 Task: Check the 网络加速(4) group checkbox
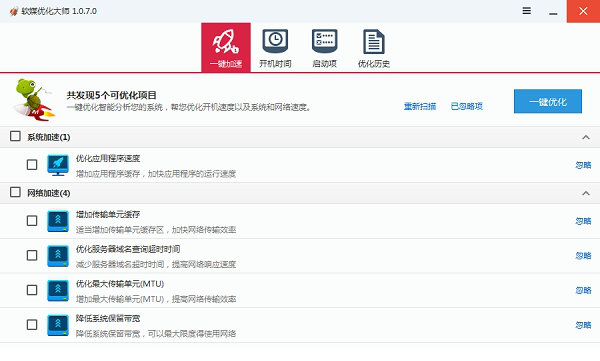point(15,192)
